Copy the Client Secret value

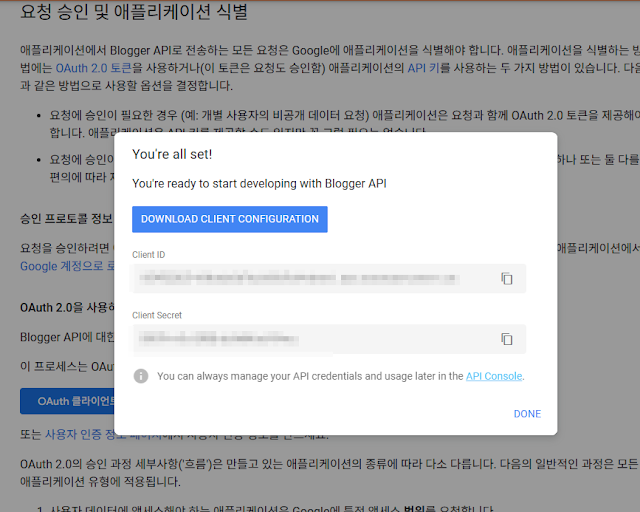tap(507, 339)
